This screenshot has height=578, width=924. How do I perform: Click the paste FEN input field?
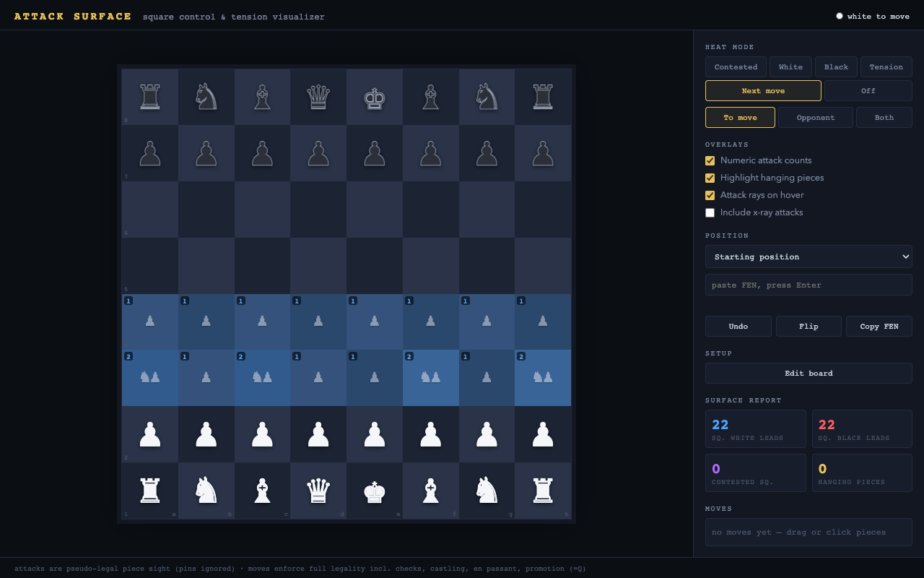tap(808, 285)
